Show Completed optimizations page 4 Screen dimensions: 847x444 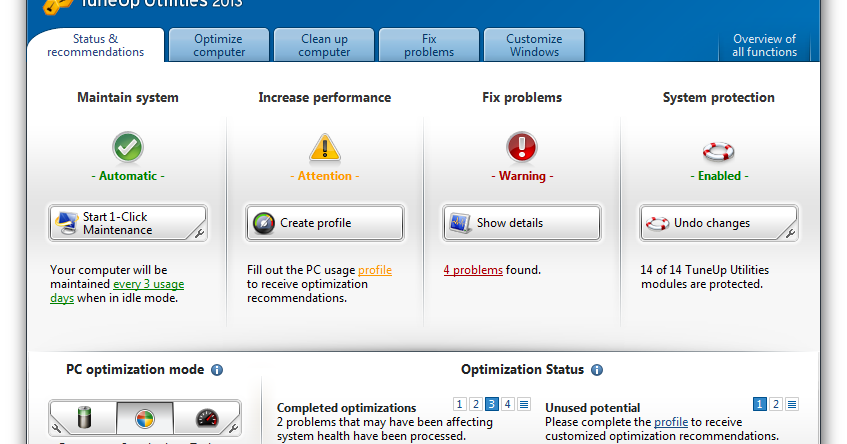pyautogui.click(x=508, y=404)
